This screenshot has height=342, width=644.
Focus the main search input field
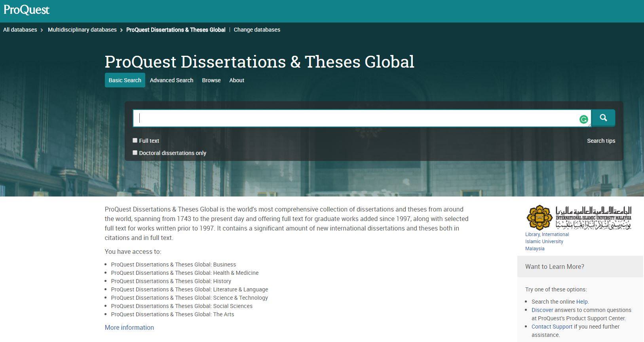(362, 118)
